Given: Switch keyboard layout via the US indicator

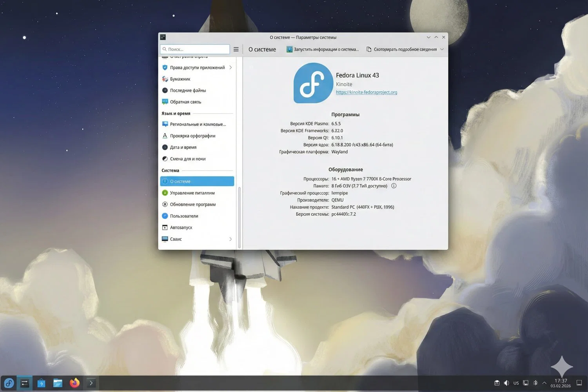Looking at the screenshot, I should tap(516, 383).
